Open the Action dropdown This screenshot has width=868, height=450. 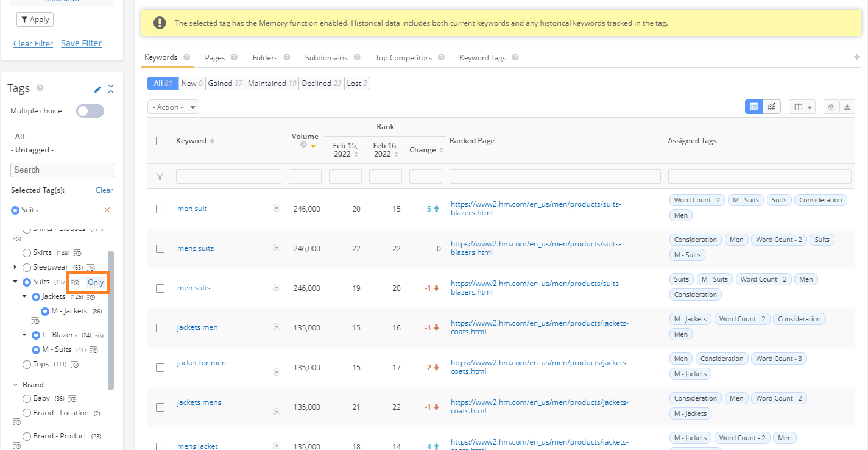coord(173,107)
